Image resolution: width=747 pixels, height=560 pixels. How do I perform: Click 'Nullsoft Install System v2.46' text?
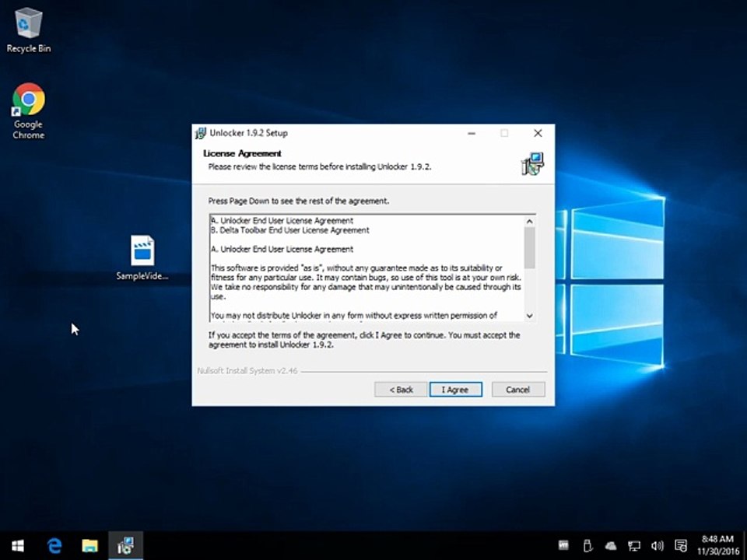[247, 370]
